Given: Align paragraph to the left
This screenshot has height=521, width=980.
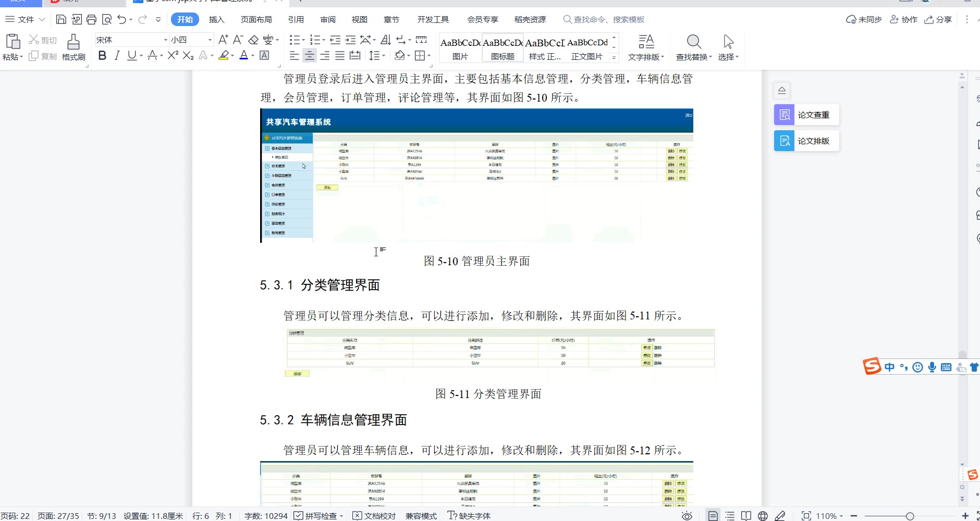Looking at the screenshot, I should point(295,55).
